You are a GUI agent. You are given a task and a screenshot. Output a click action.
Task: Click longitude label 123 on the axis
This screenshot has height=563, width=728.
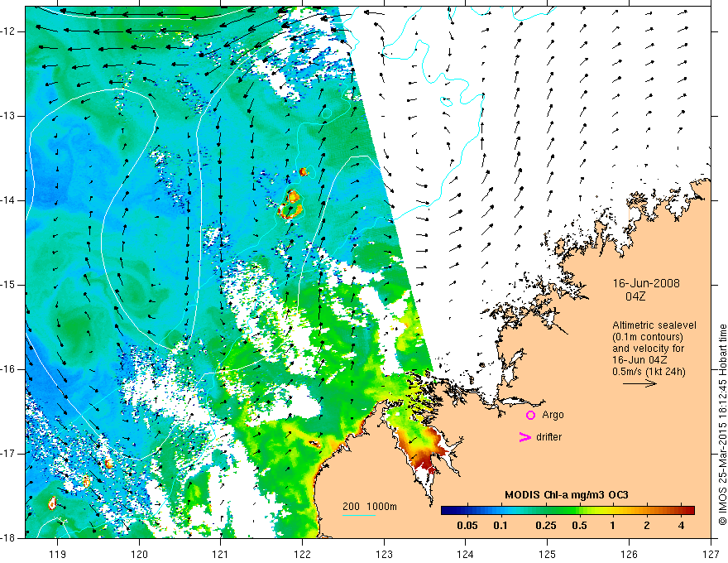pos(384,554)
